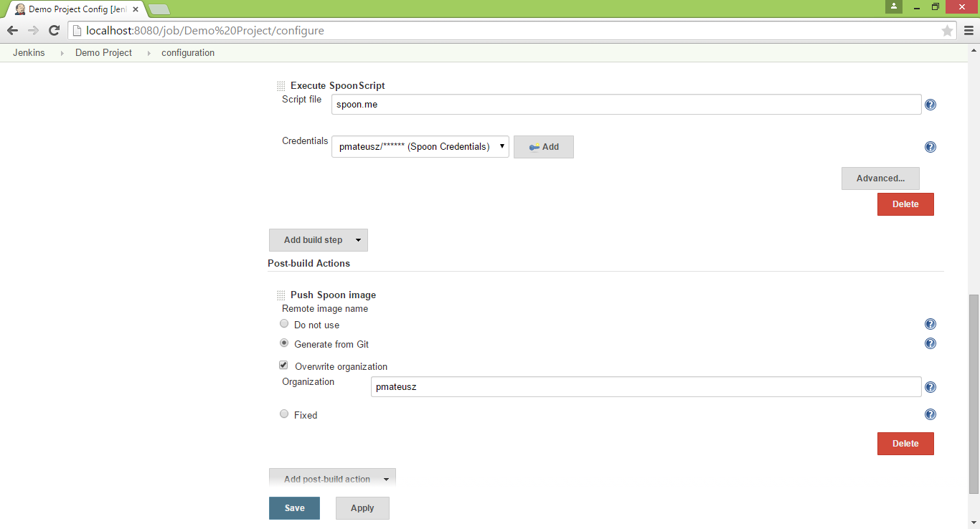Screen dimensions: 980x529
Task: Open Jenkins breadcrumb arrow menu
Action: pyautogui.click(x=61, y=53)
